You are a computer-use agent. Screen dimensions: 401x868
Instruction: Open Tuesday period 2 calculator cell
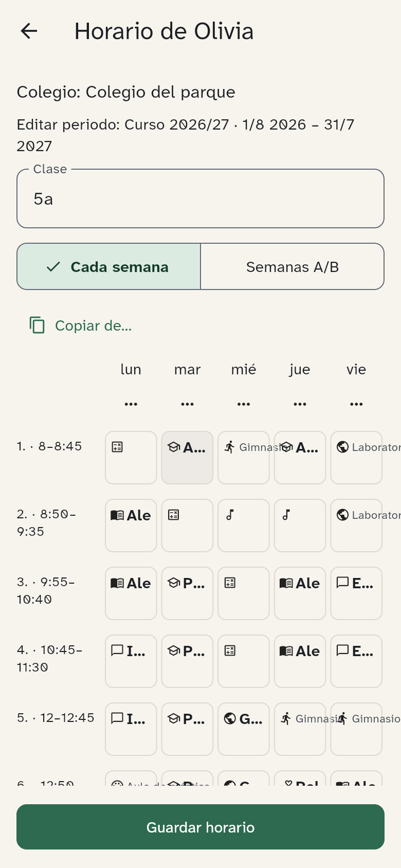pos(187,526)
